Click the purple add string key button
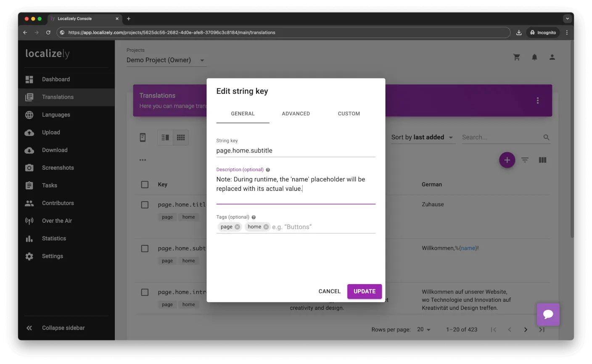 [507, 160]
